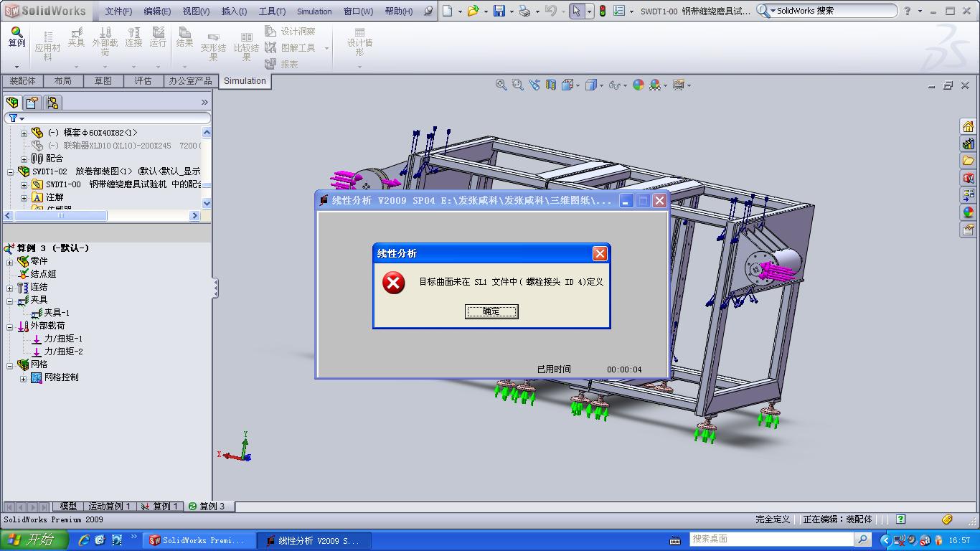Switch to the 草图 command tab
Viewport: 980px width, 551px height.
(x=103, y=81)
